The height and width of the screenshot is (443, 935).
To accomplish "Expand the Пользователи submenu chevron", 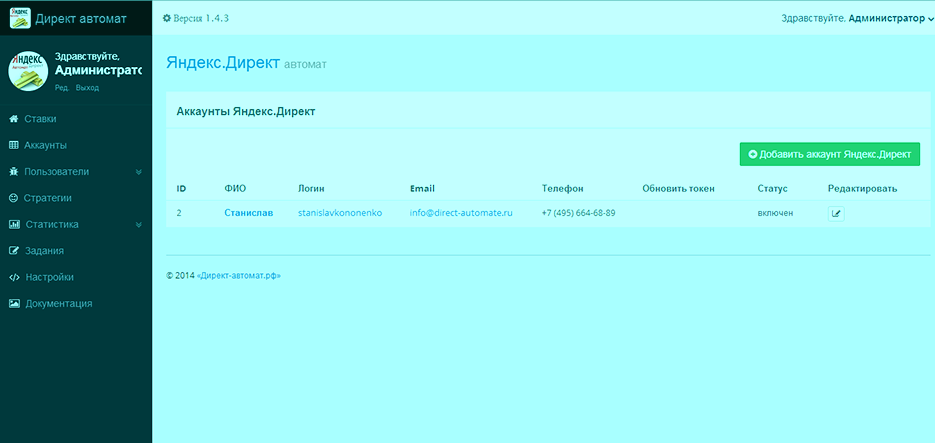I will (139, 172).
